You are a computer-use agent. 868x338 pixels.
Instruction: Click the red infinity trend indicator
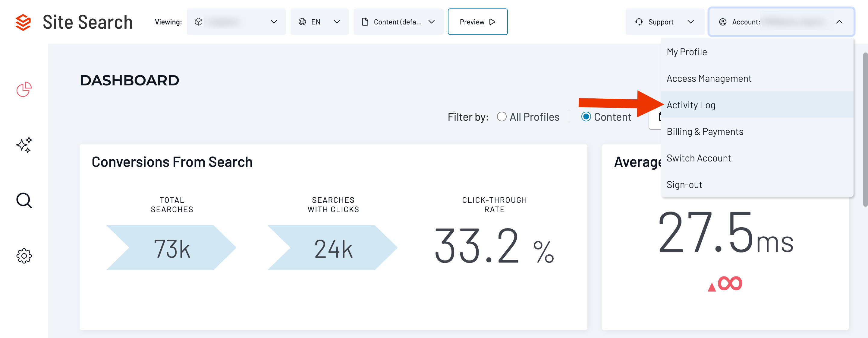[725, 283]
